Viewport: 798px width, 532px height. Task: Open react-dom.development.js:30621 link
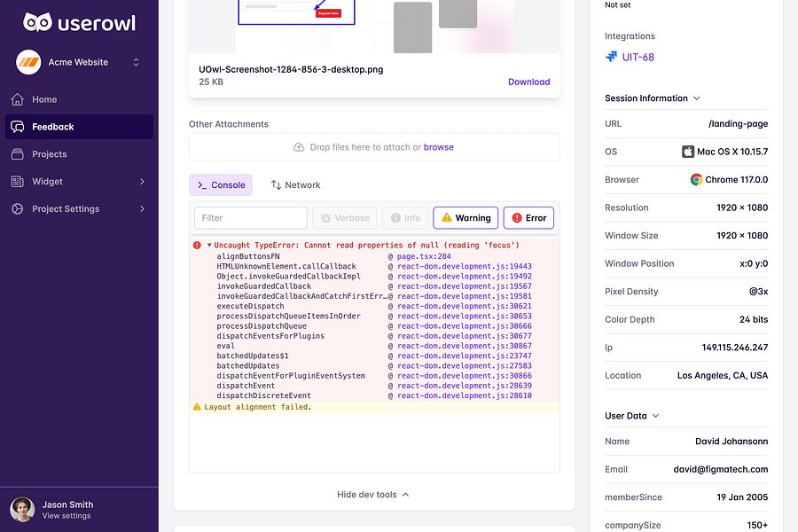[x=464, y=306]
